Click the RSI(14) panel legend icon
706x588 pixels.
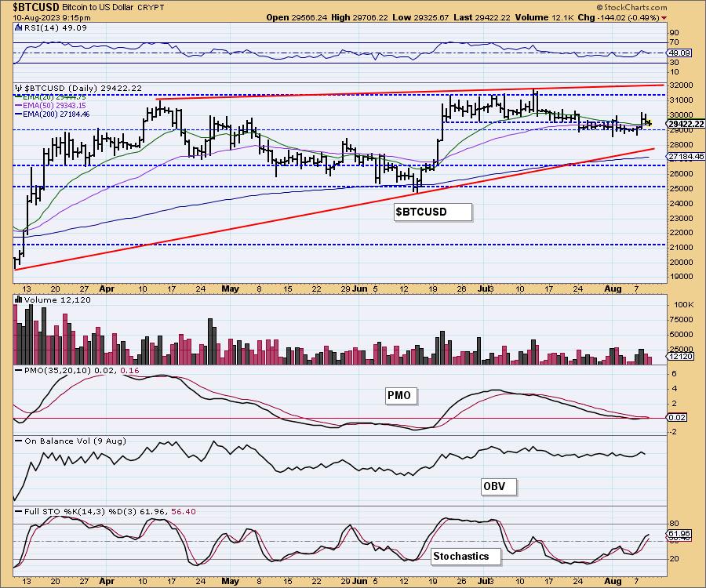[x=18, y=27]
